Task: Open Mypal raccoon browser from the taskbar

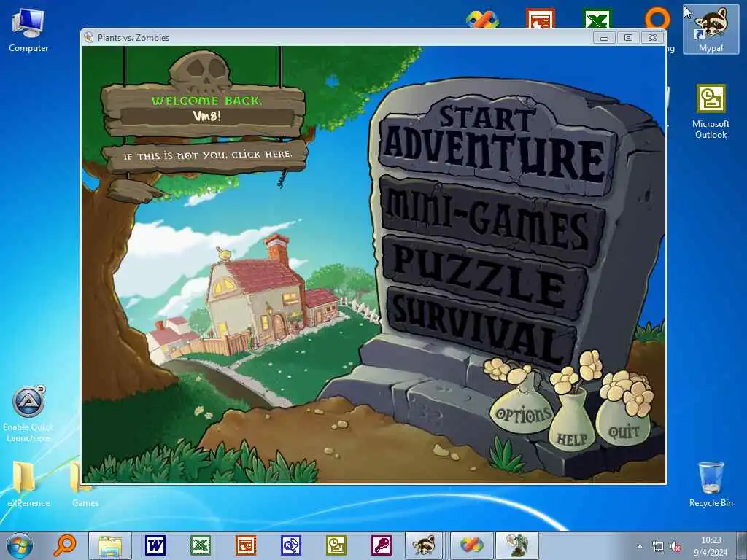Action: coord(424,545)
